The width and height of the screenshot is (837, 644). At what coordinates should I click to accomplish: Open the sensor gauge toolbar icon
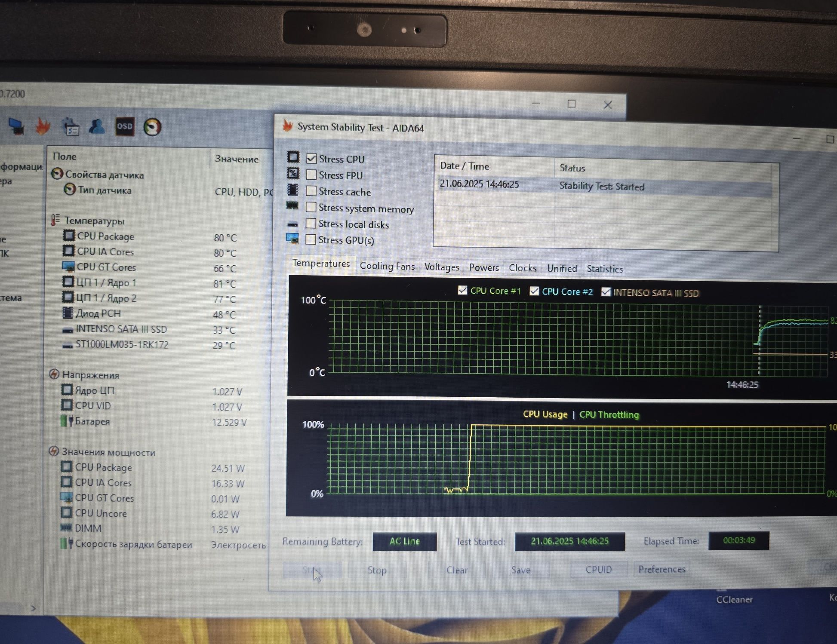point(152,127)
